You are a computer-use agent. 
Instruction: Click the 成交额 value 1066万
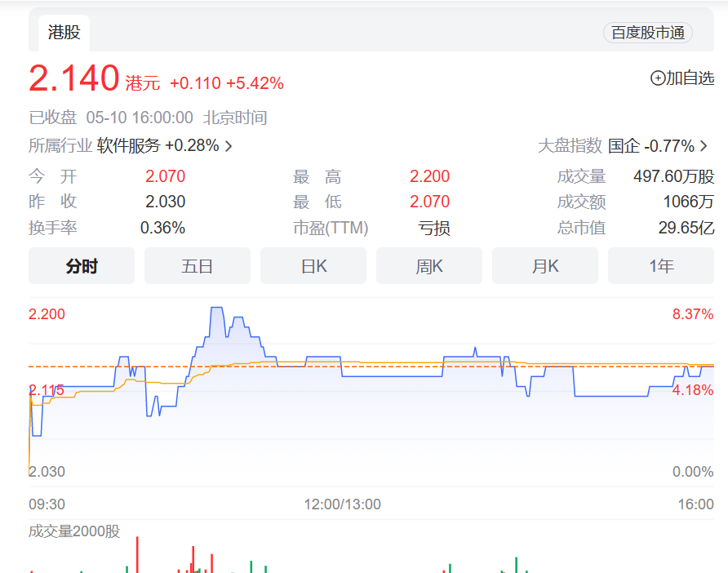[x=689, y=202]
